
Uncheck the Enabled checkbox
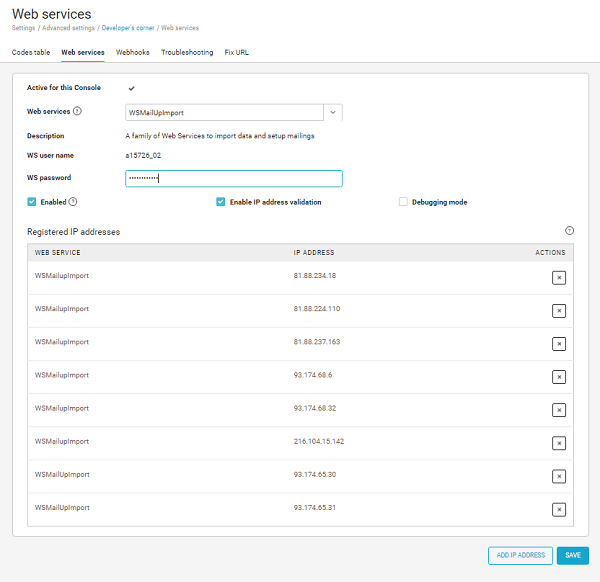[32, 201]
